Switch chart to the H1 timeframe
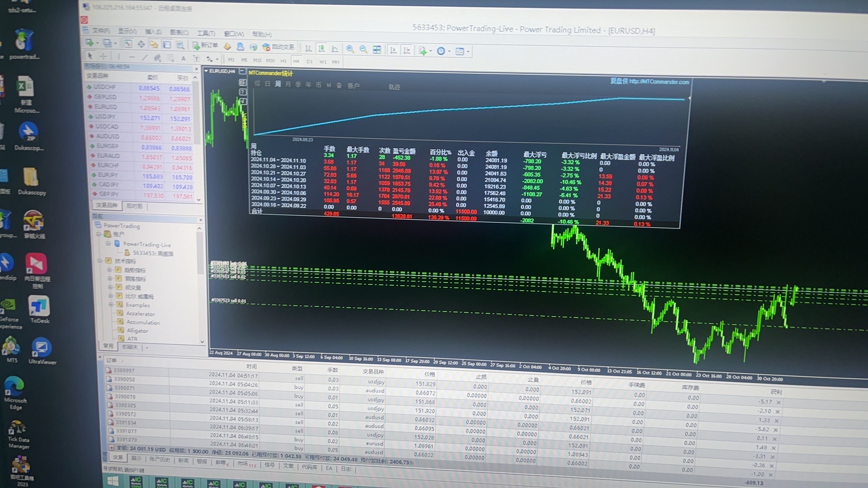868x488 pixels. coord(283,61)
